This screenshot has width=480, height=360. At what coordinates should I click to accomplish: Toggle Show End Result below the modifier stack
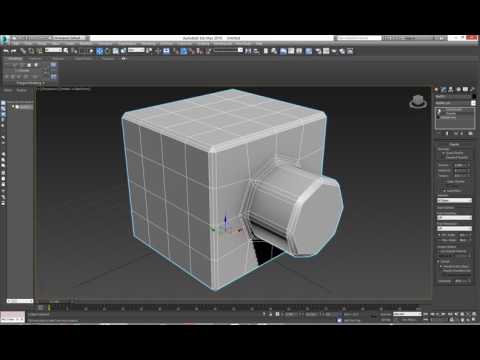coord(447,133)
